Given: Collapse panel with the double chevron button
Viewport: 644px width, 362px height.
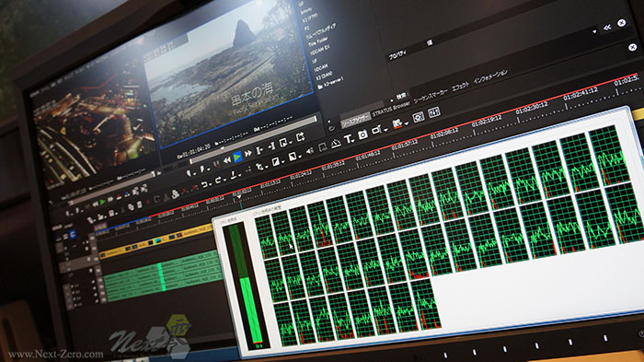Looking at the screenshot, I should tap(606, 28).
